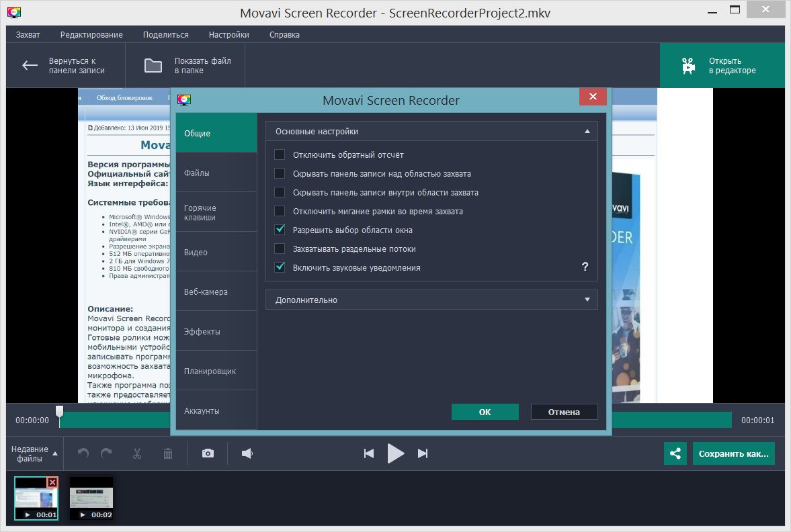Screen dimensions: 791x532
Task: Click the timeline playhead marker
Action: tap(59, 411)
